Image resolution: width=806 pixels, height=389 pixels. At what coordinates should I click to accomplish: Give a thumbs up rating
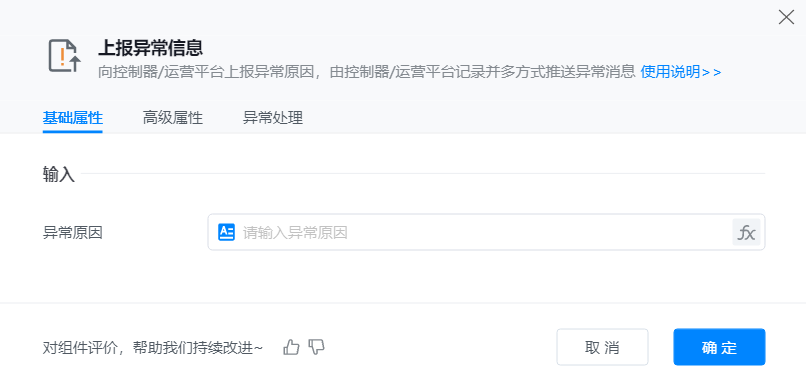[291, 347]
